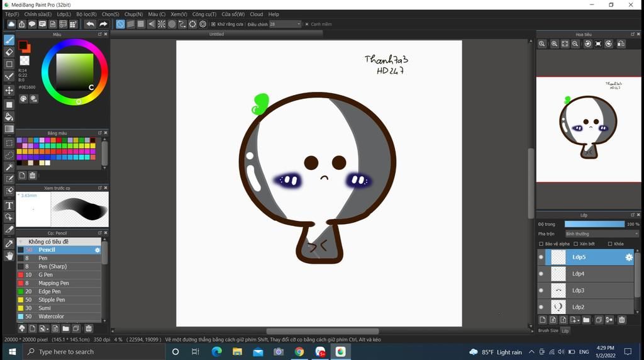Open the Điều chỉnh correction value dropdown
Screen dimensions: 644x360
285,25
